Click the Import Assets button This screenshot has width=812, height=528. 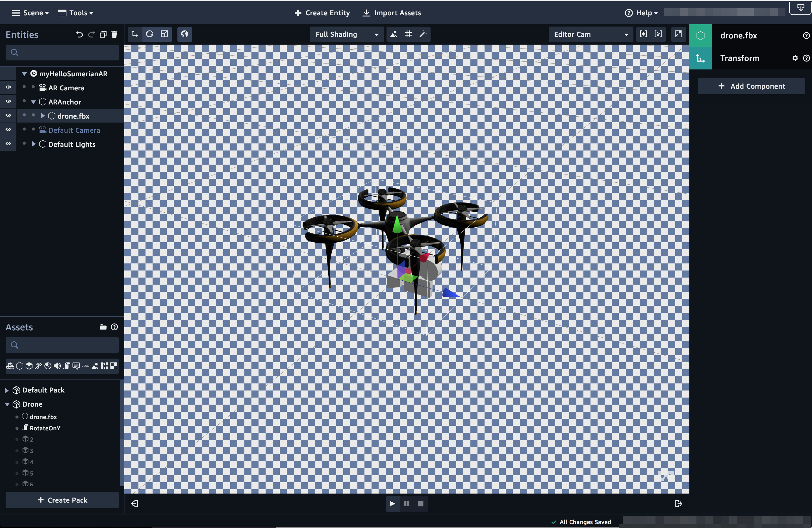(x=392, y=12)
